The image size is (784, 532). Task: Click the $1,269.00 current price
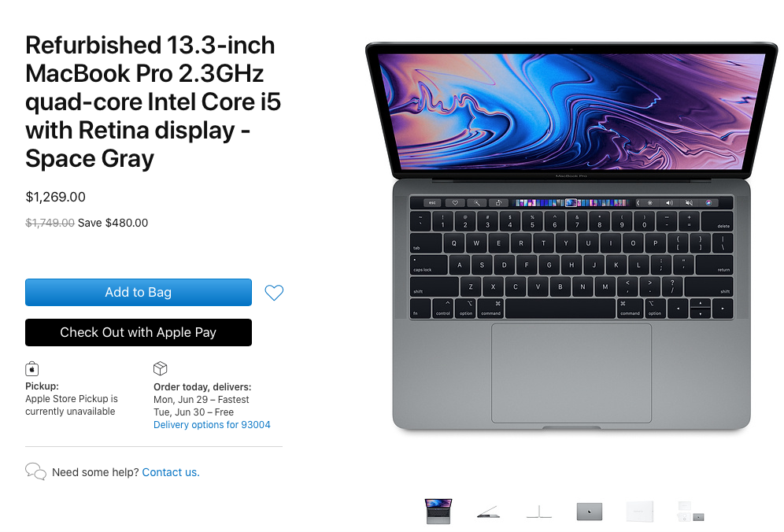(x=56, y=197)
